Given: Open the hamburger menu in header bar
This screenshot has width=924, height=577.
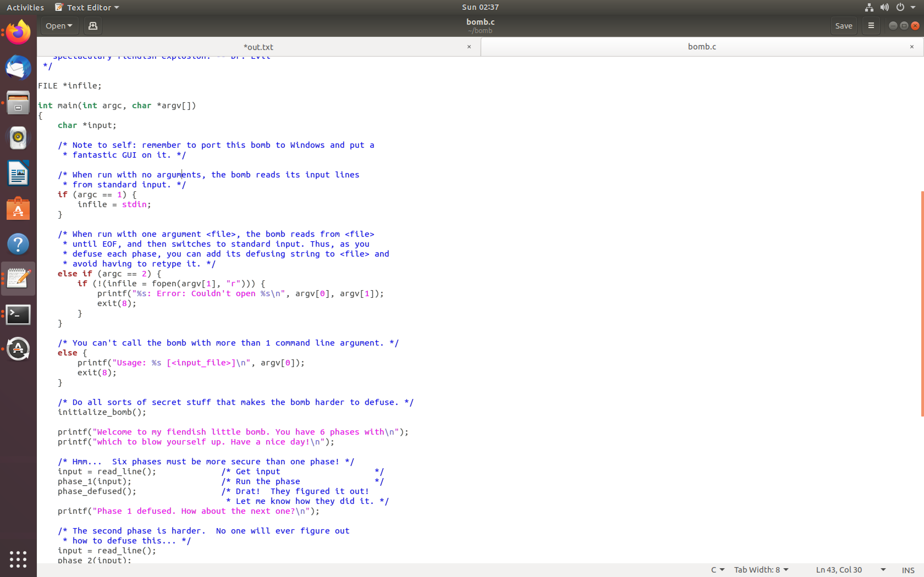Looking at the screenshot, I should click(871, 26).
